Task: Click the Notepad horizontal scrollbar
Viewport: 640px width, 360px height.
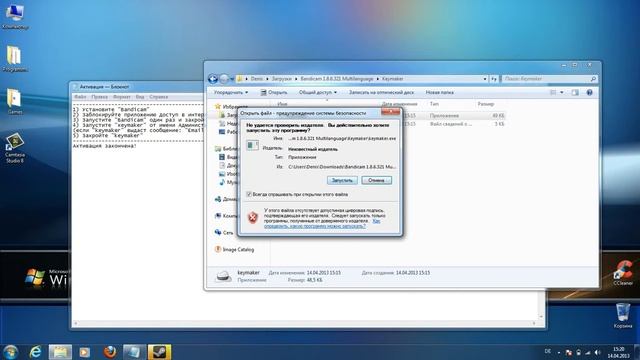Action: [x=306, y=323]
